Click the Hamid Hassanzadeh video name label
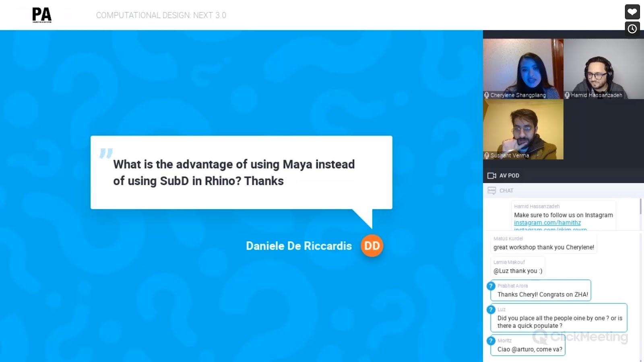This screenshot has width=644, height=362. pos(597,95)
